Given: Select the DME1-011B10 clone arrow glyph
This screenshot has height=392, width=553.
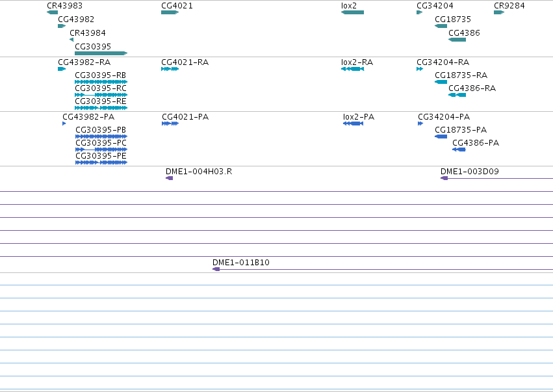Looking at the screenshot, I should [216, 269].
